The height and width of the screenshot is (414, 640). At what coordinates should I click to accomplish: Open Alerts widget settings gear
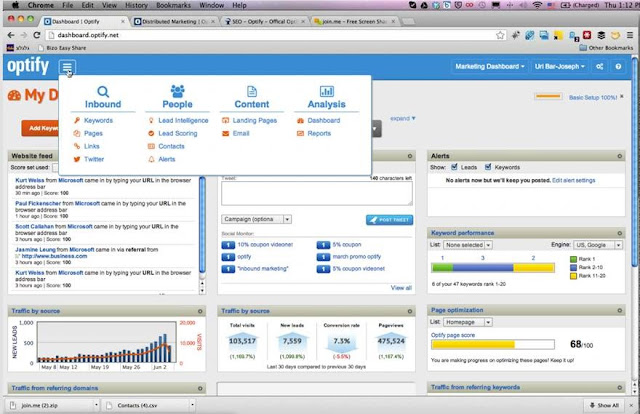coord(620,156)
